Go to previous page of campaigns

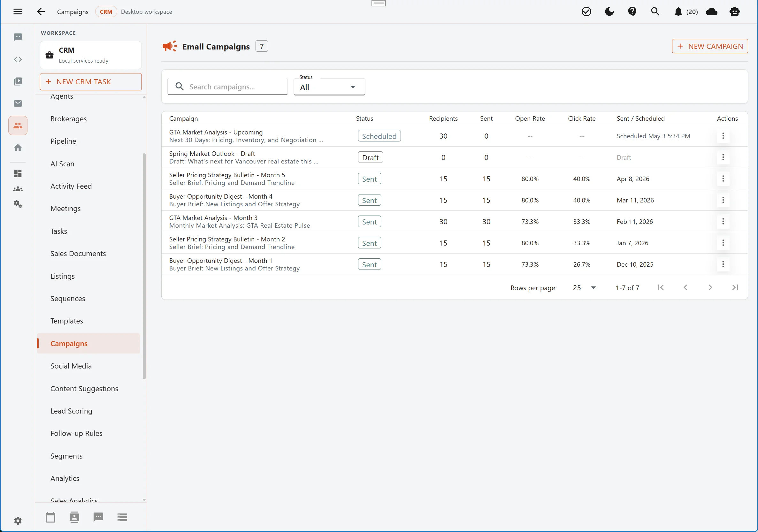coord(685,287)
